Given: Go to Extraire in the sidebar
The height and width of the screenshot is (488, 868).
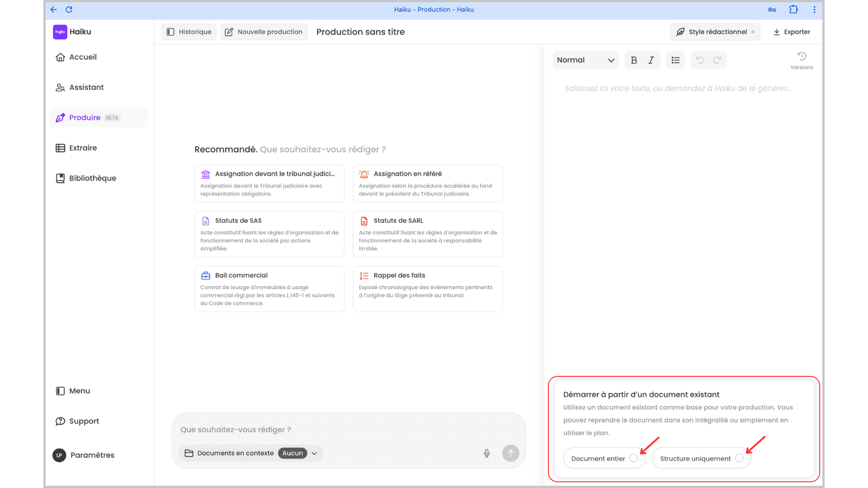Looking at the screenshot, I should (x=83, y=148).
